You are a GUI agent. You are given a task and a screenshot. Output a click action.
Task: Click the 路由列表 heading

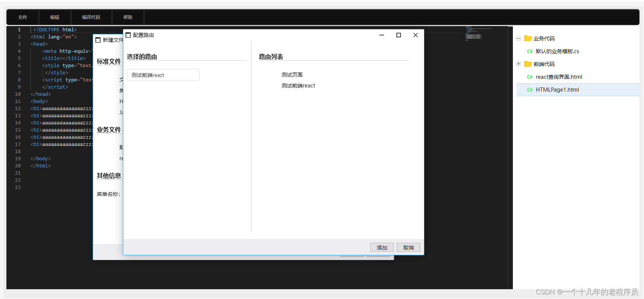coord(271,57)
